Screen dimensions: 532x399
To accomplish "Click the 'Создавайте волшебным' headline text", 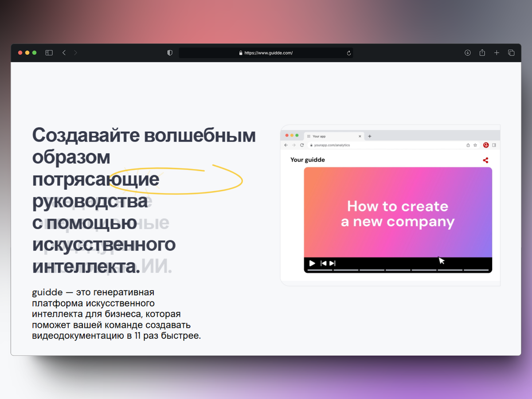I will (144, 135).
